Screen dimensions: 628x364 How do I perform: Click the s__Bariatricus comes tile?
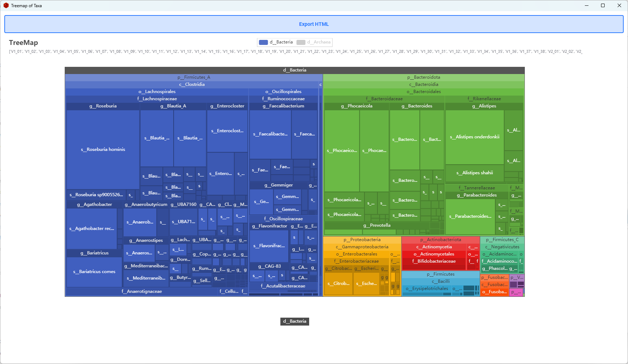pos(95,272)
